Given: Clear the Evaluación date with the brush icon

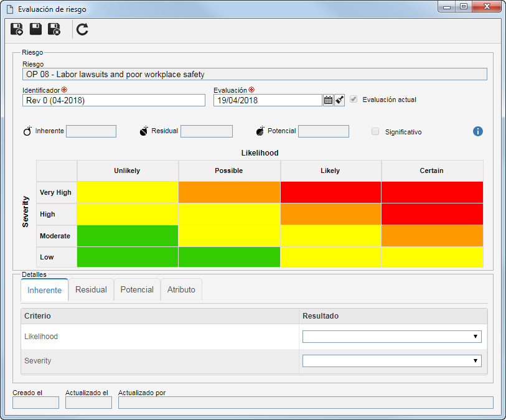Looking at the screenshot, I should (339, 100).
